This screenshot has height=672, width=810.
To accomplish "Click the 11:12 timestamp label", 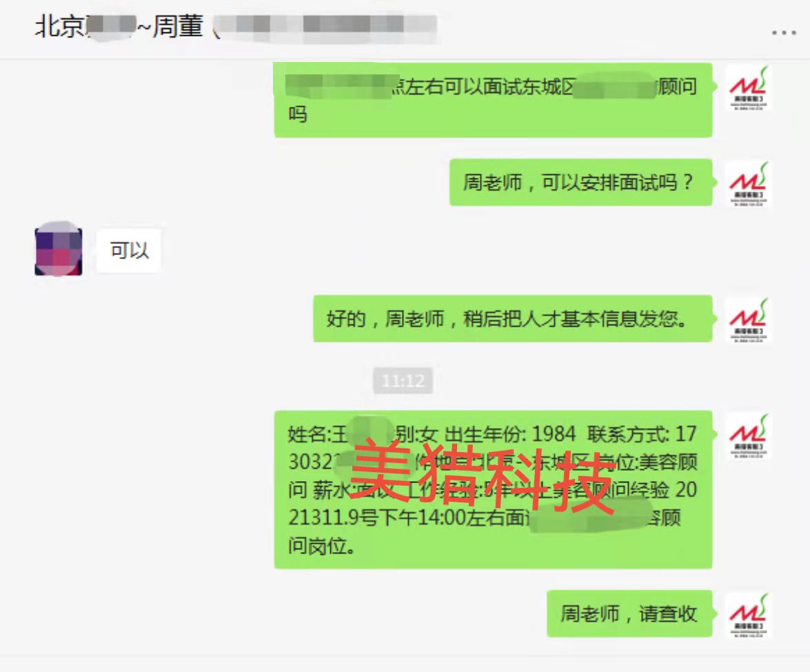I will (403, 380).
